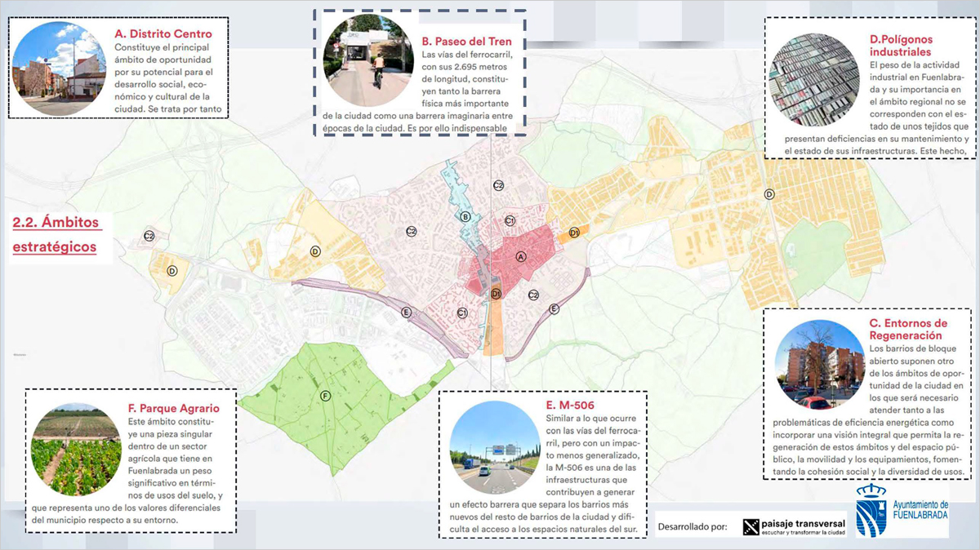This screenshot has width=980, height=550.
Task: Click the title '2.2. Ámbitos estratégicos'
Action: [56, 234]
